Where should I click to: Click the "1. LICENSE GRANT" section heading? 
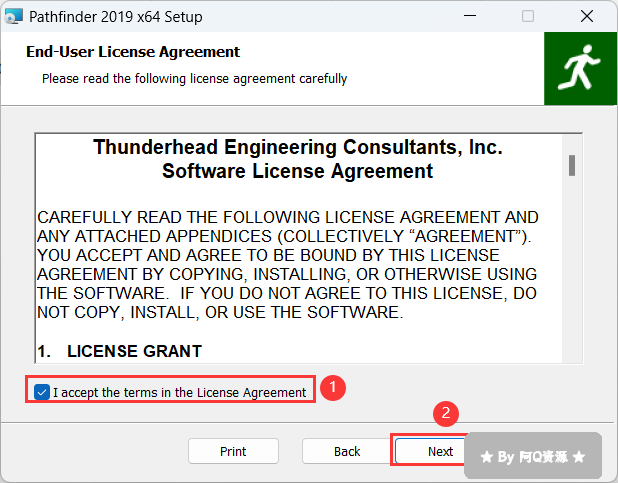pyautogui.click(x=119, y=351)
